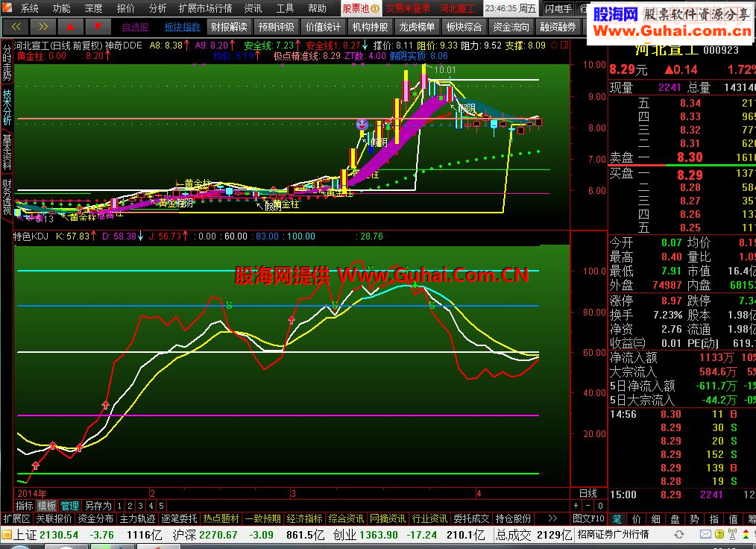Open the 系统 menu
Screen dimensions: 756x549
pos(29,8)
